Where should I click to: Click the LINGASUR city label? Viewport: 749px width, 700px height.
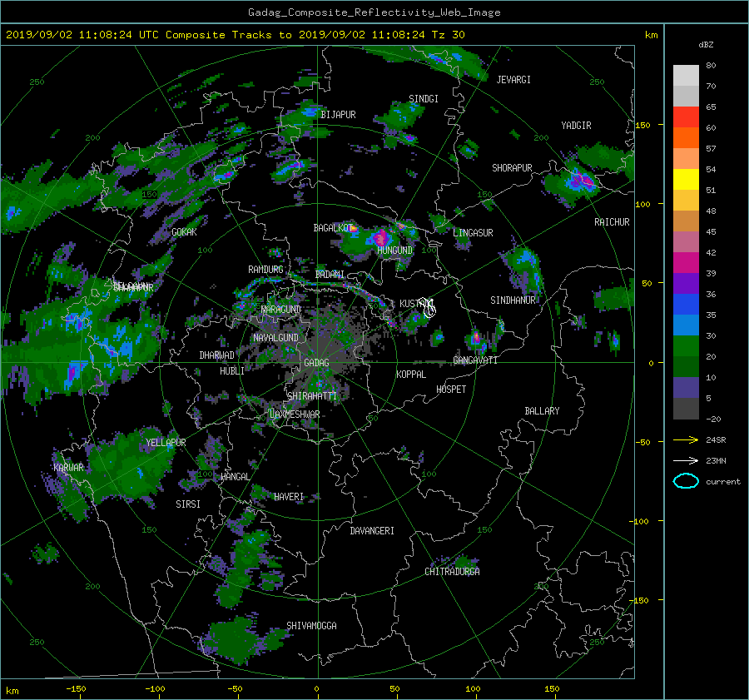[x=473, y=233]
